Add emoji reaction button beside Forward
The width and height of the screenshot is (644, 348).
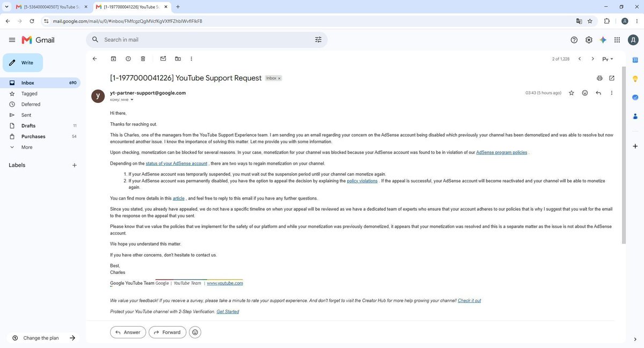pos(195,332)
